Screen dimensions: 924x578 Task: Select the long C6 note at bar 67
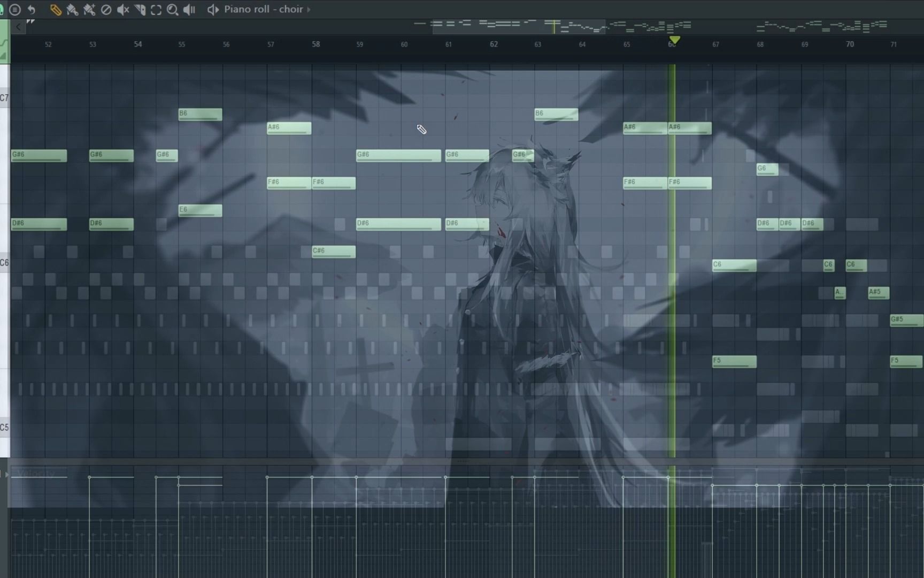point(734,265)
